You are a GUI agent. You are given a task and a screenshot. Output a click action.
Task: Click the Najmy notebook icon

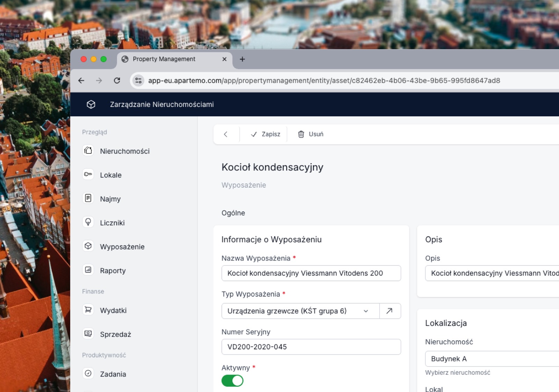[x=88, y=198]
